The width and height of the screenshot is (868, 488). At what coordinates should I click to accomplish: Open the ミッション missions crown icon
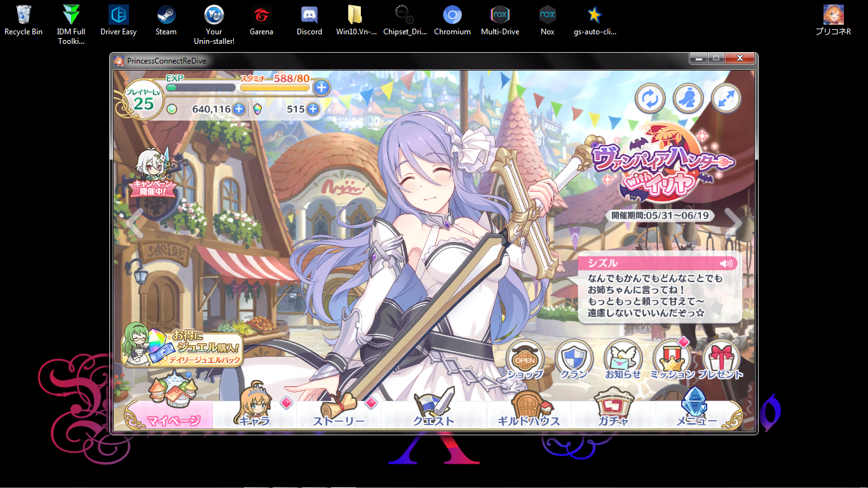click(672, 360)
